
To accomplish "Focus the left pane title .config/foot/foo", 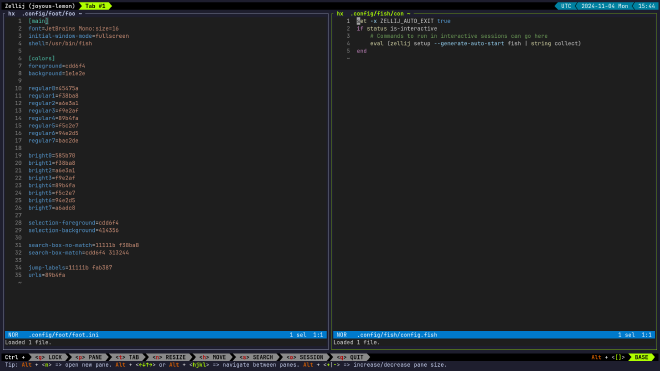I will point(48,13).
